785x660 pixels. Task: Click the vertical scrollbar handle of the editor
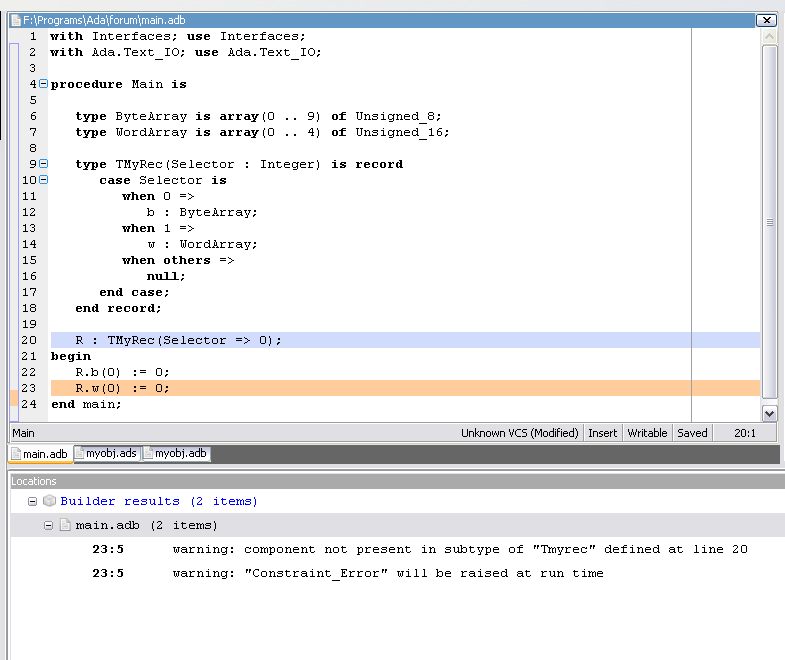tap(769, 222)
